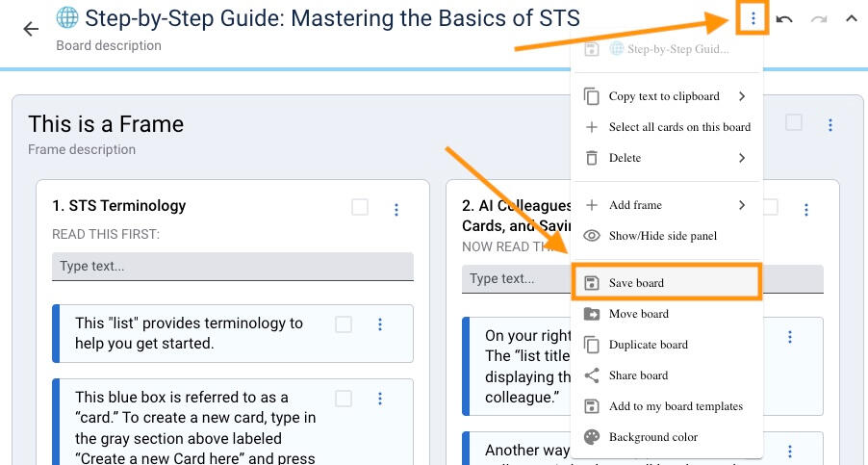Viewport: 868px width, 465px height.
Task: Collapse the header with the up chevron
Action: point(851,19)
